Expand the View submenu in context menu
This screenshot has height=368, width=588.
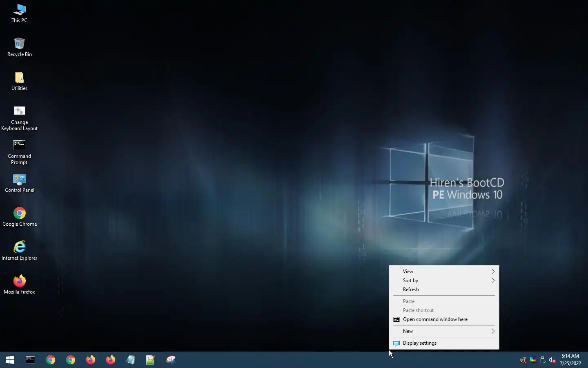[x=444, y=272]
